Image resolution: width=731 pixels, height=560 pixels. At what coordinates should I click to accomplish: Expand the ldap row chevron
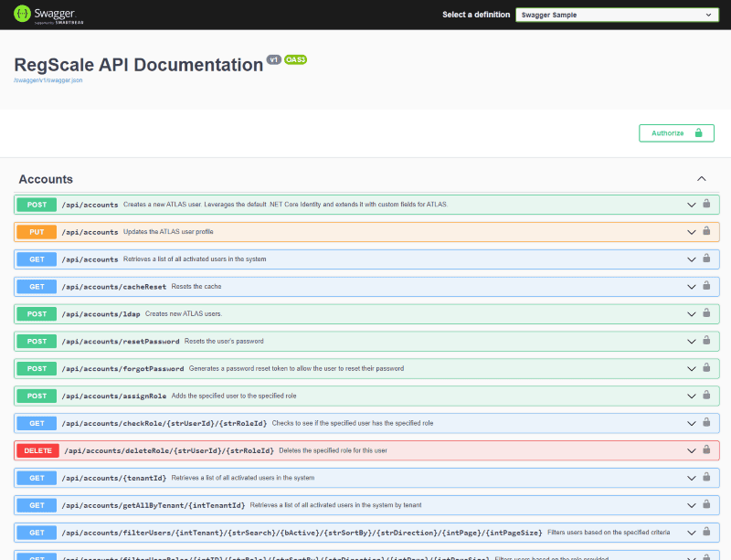[692, 314]
